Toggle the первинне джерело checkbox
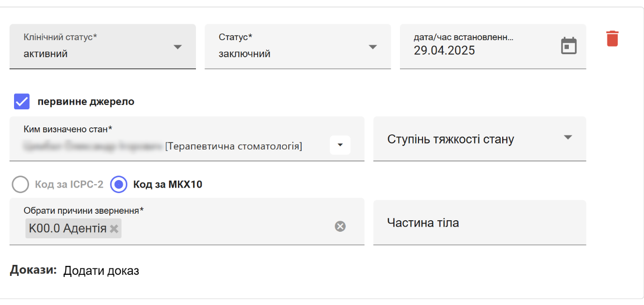 pos(22,101)
